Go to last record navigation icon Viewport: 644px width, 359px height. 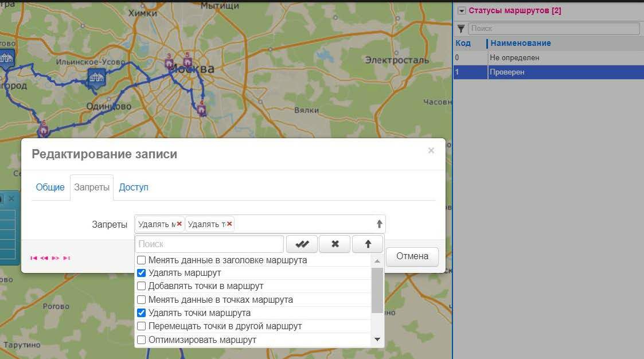tap(67, 258)
